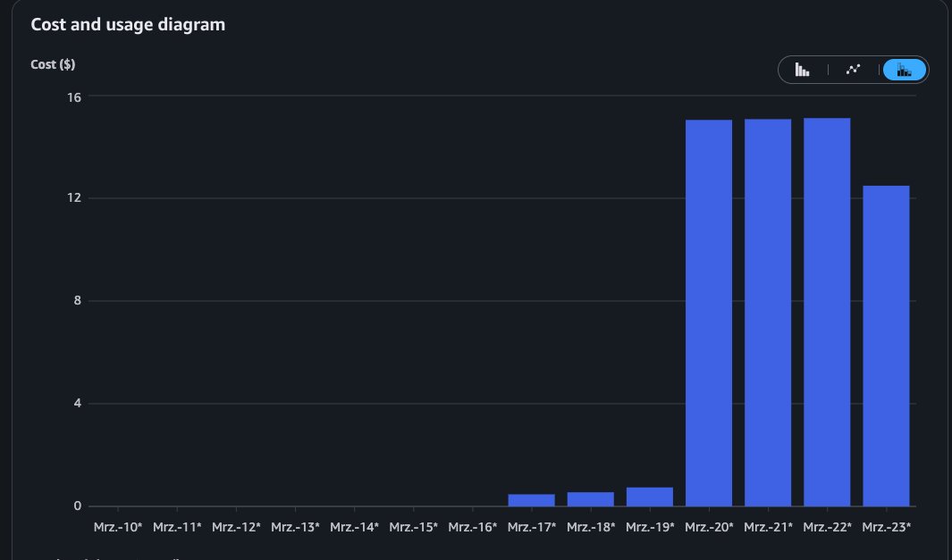The height and width of the screenshot is (560, 952).
Task: Click the Mrz.-21 cost bar
Action: point(768,313)
